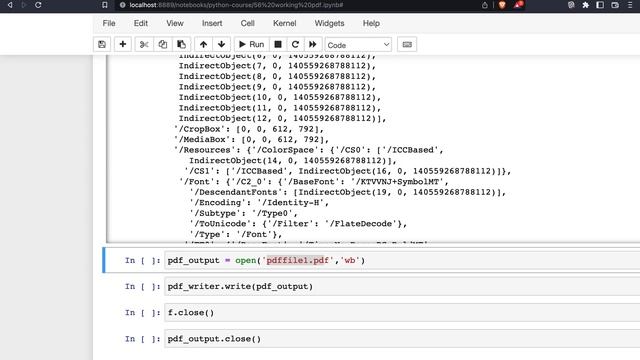Copy selected cells using the toolbar icon
640x360 pixels.
pos(162,44)
